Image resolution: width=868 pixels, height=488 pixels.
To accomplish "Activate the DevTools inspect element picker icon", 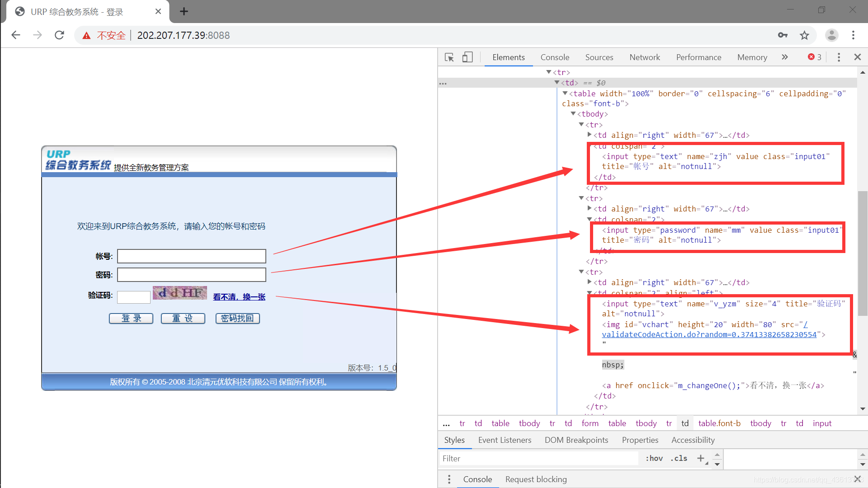I will 449,57.
